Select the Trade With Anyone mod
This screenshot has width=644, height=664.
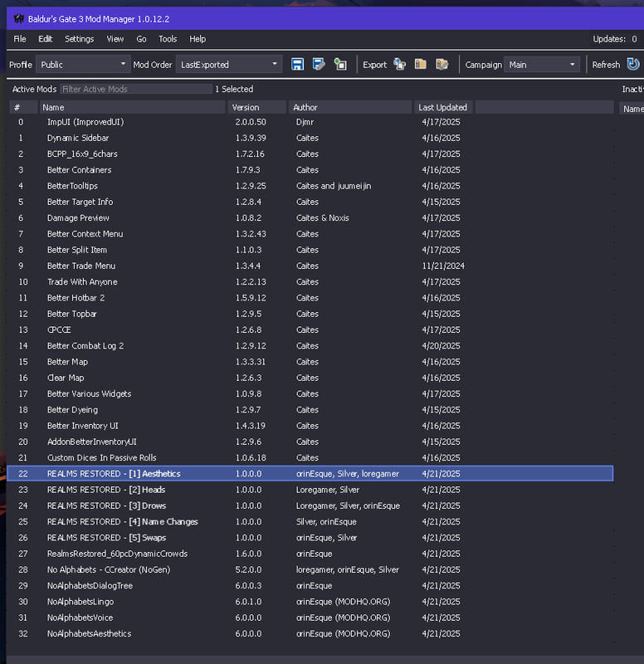tap(310, 281)
